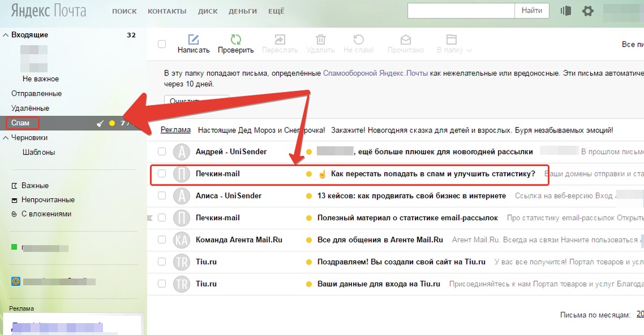
Task: Check the Алиса - UniSender message box
Action: [x=162, y=196]
